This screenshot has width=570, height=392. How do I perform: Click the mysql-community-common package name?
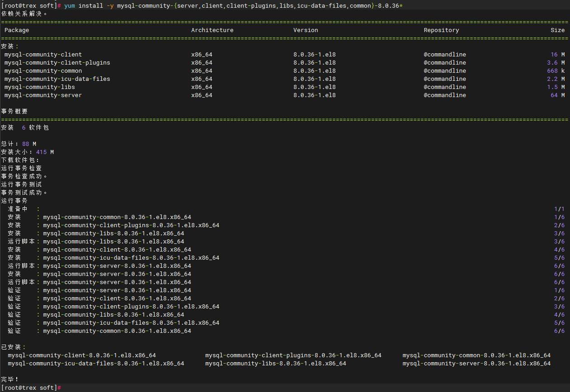click(43, 70)
